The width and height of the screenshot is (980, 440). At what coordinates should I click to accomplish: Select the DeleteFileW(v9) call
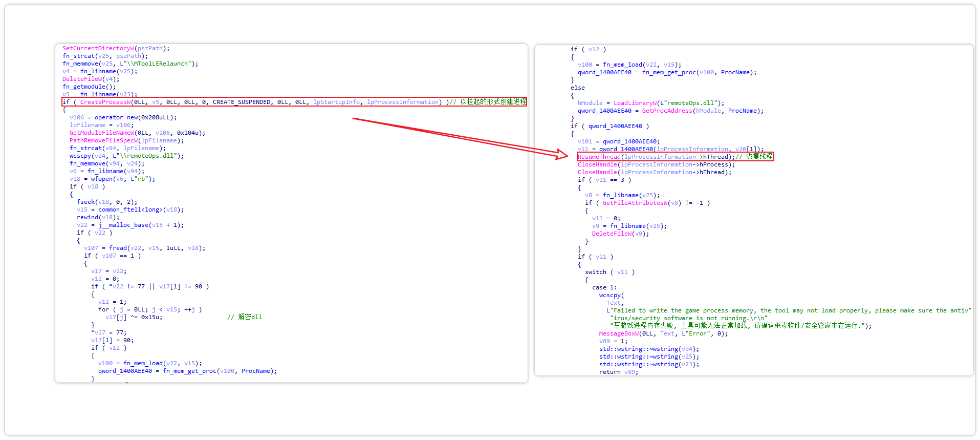pyautogui.click(x=620, y=234)
